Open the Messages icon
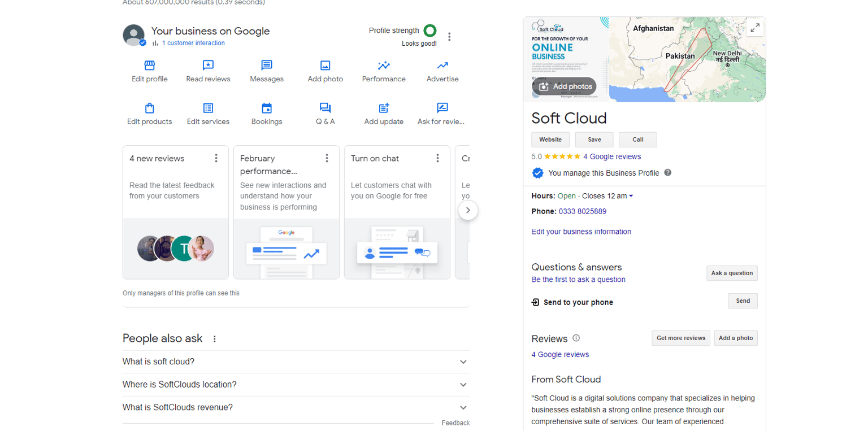 (267, 66)
